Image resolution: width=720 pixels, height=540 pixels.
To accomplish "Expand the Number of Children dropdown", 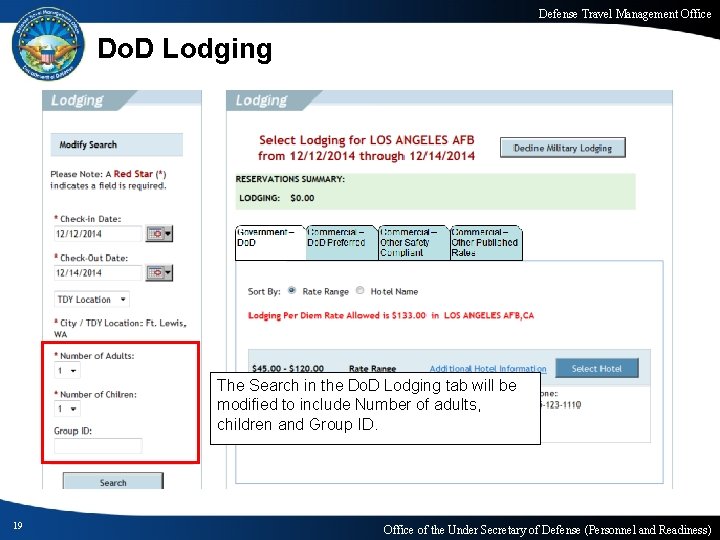I will point(68,409).
